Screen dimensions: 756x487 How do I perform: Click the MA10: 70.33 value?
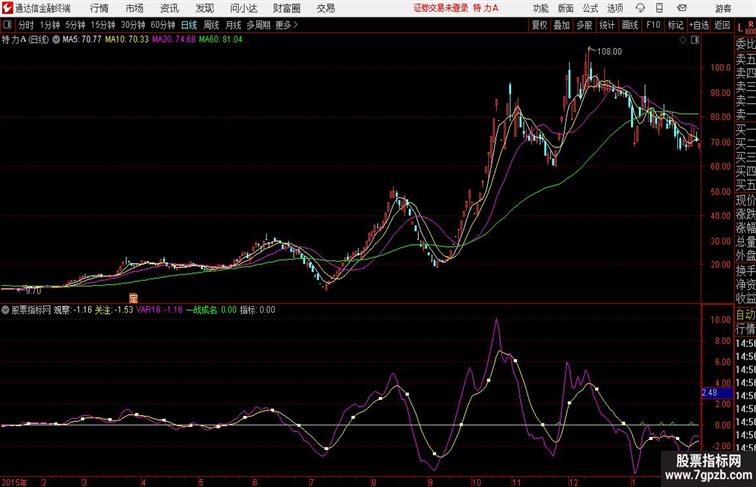tap(127, 40)
